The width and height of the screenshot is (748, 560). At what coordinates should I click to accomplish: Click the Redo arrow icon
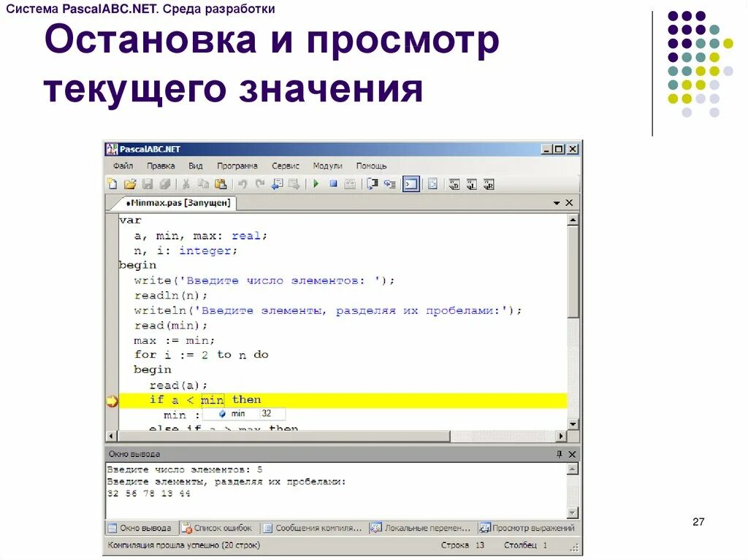click(259, 184)
